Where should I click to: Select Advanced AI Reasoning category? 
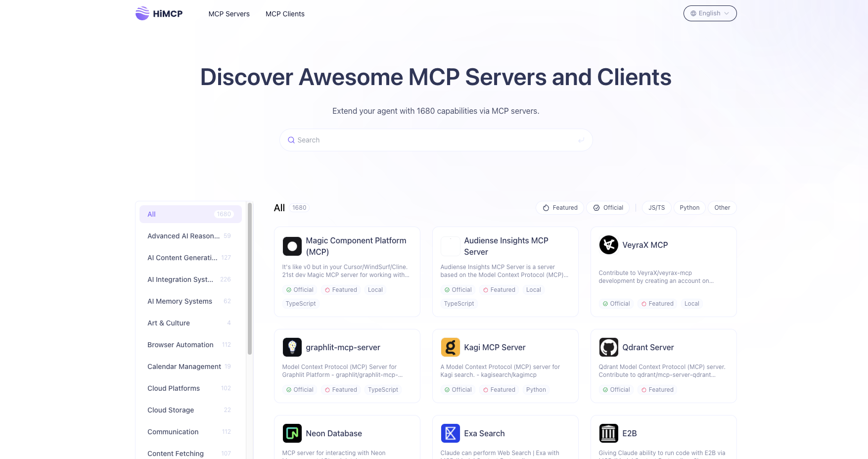tap(190, 236)
